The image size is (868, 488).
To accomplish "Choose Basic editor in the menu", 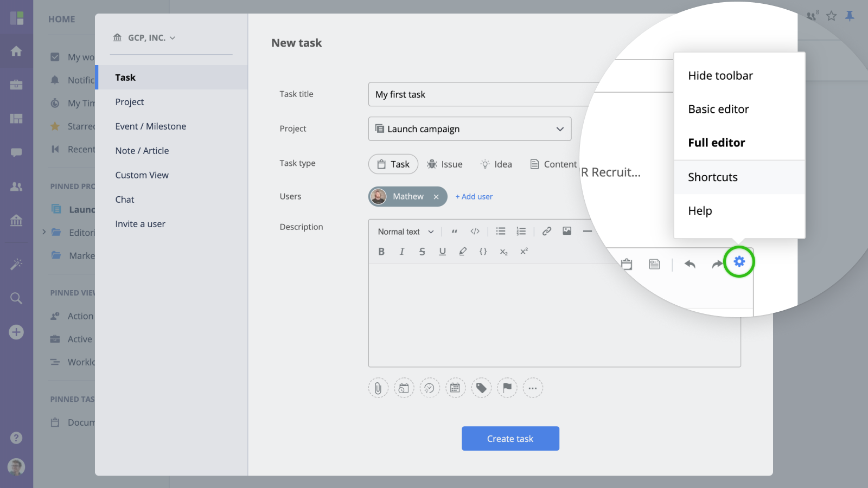I will 718,110.
